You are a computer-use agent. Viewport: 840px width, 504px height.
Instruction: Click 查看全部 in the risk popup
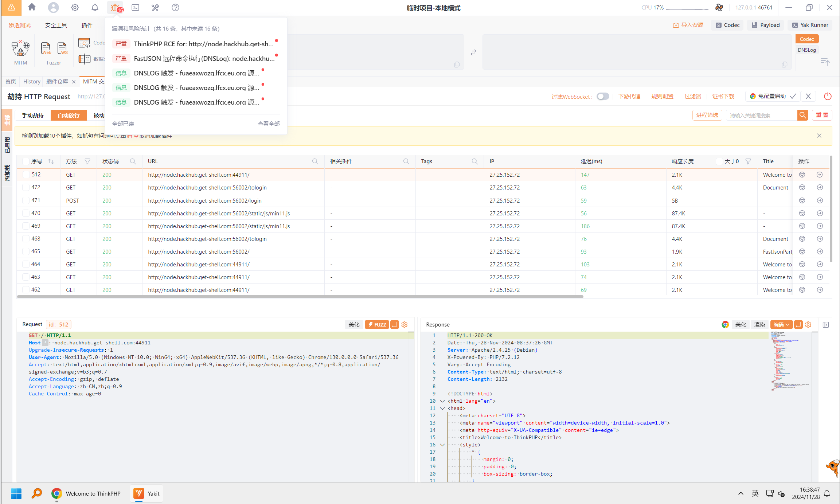268,124
